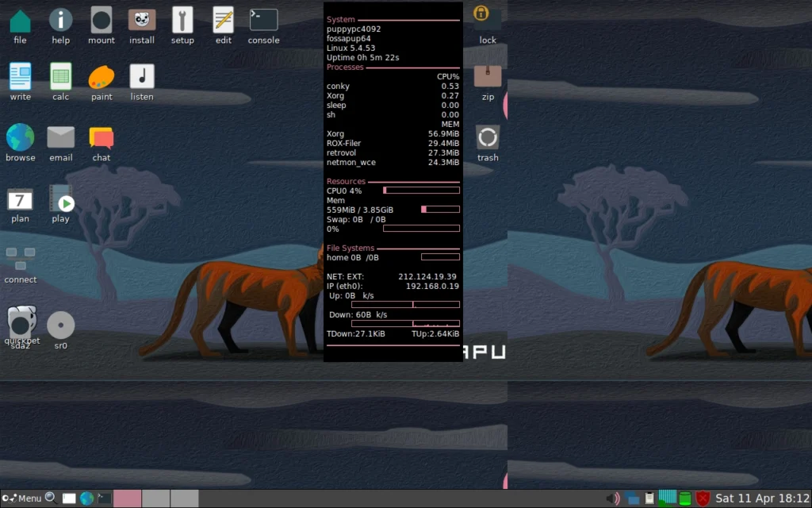Open the install package manager icon
812x508 pixels.
point(142,26)
